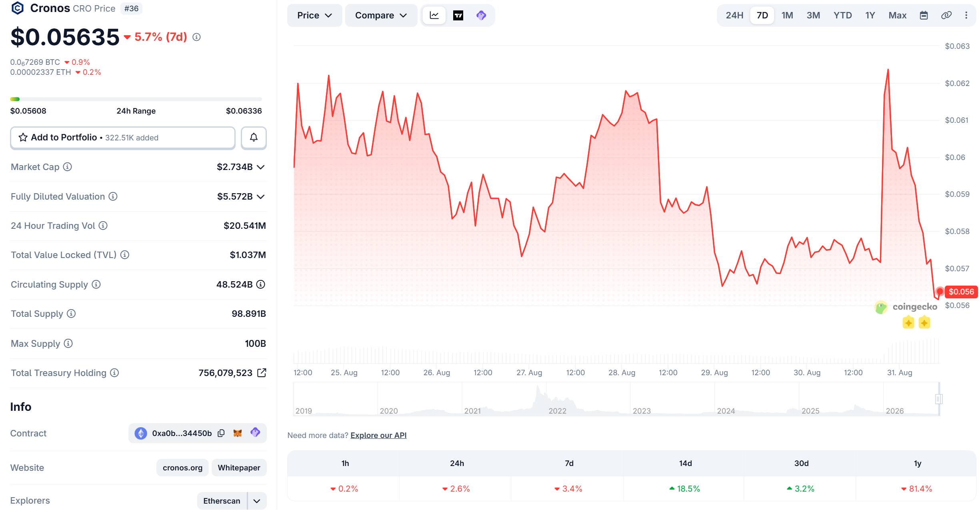Select the 1M time range
This screenshot has height=510, width=980.
pos(787,16)
